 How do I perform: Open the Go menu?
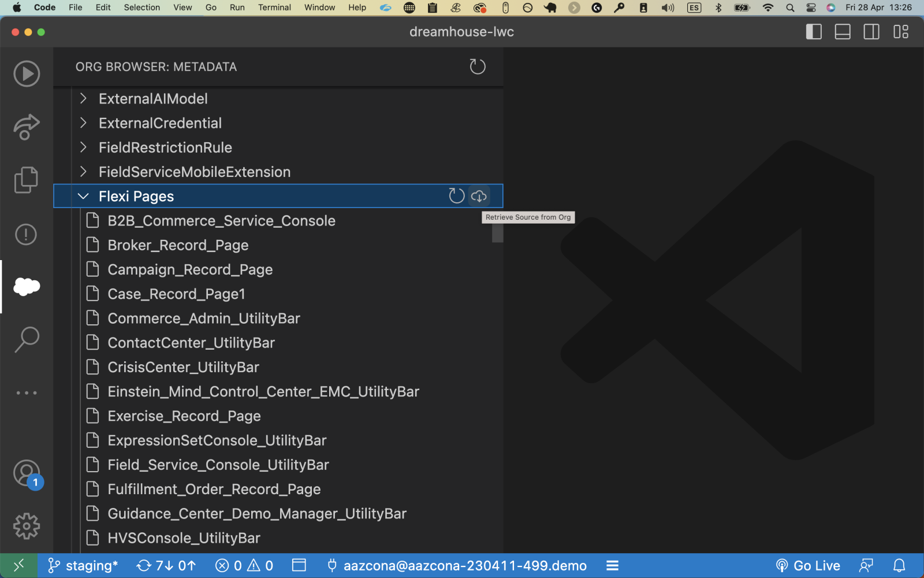point(211,8)
